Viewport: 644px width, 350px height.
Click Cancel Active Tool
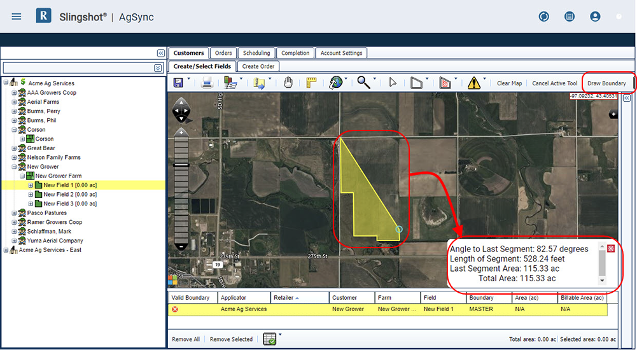(554, 83)
